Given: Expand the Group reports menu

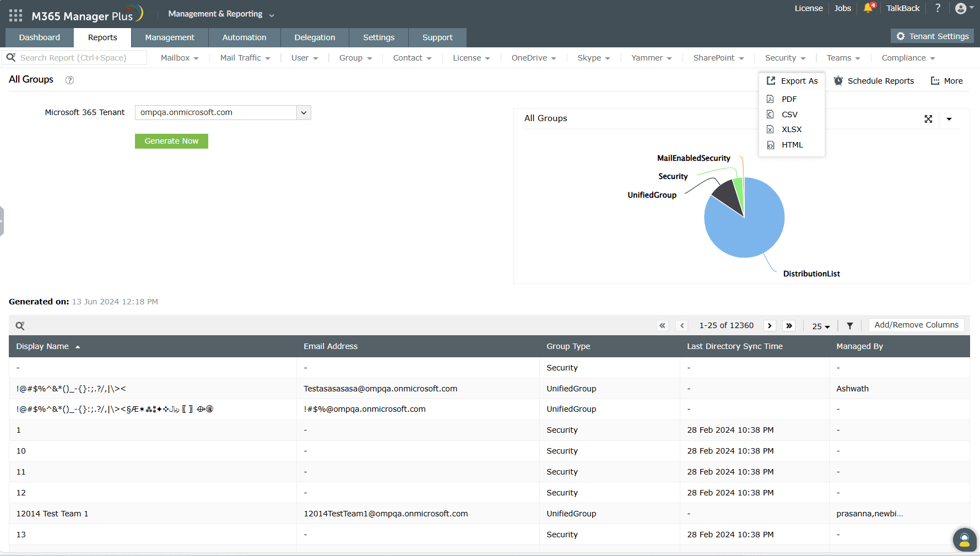Looking at the screenshot, I should click(x=355, y=58).
